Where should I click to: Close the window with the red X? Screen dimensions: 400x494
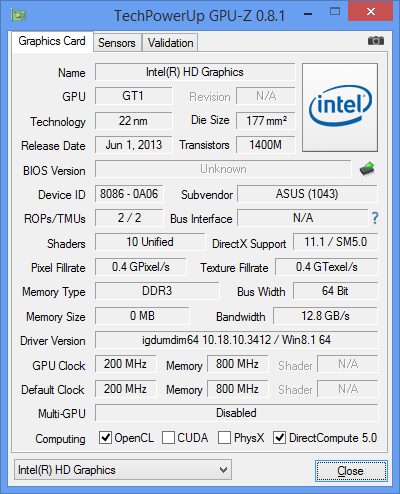[x=370, y=11]
